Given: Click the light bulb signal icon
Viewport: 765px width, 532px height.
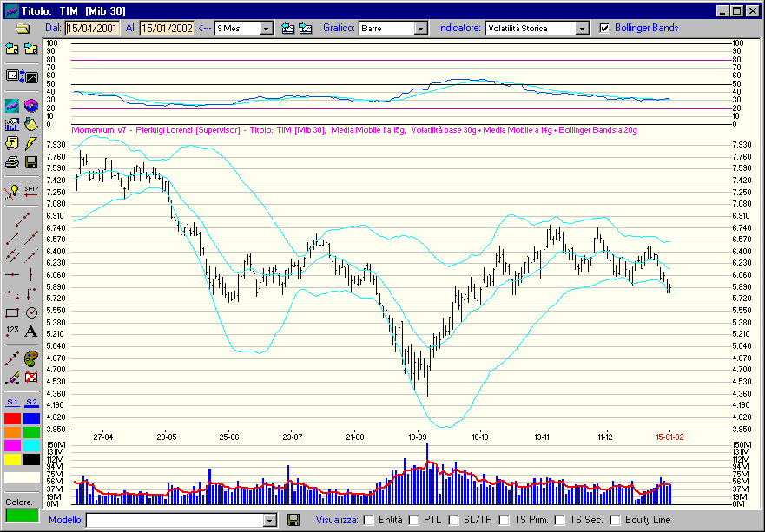Looking at the screenshot, I should pos(12,192).
